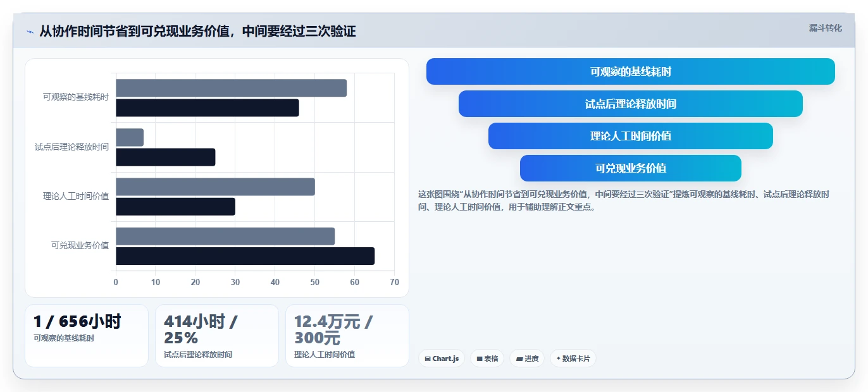
Task: Click the x-axis tick label 50
Action: (315, 283)
